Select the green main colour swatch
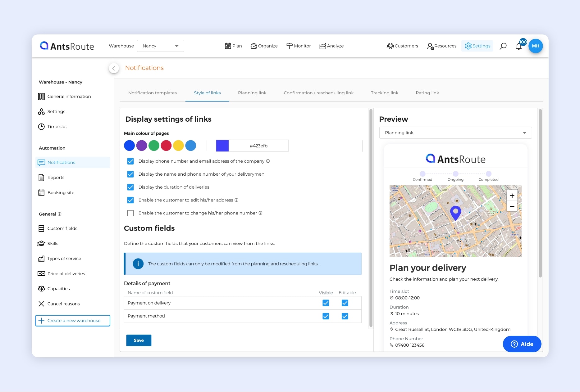Screen dimensions: 580x392 [154, 146]
